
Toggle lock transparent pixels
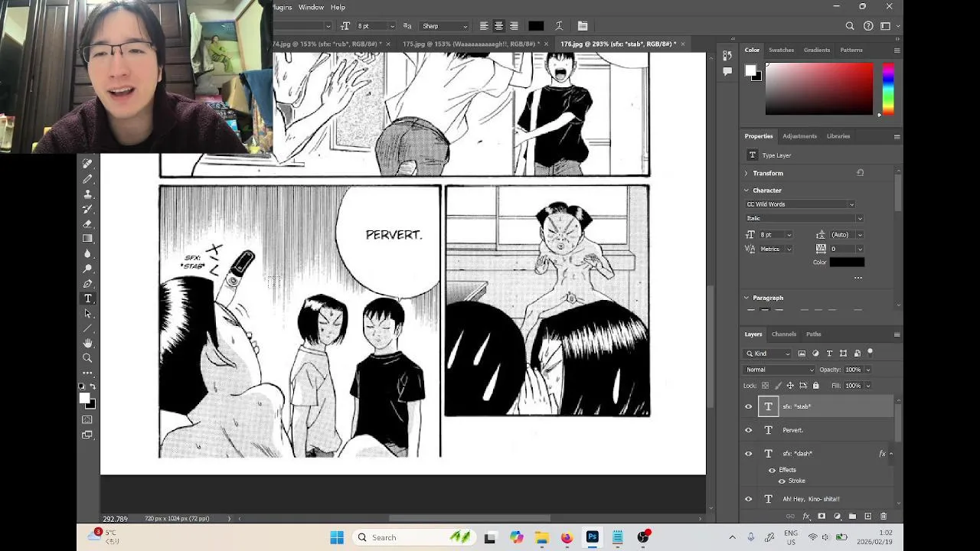[765, 386]
